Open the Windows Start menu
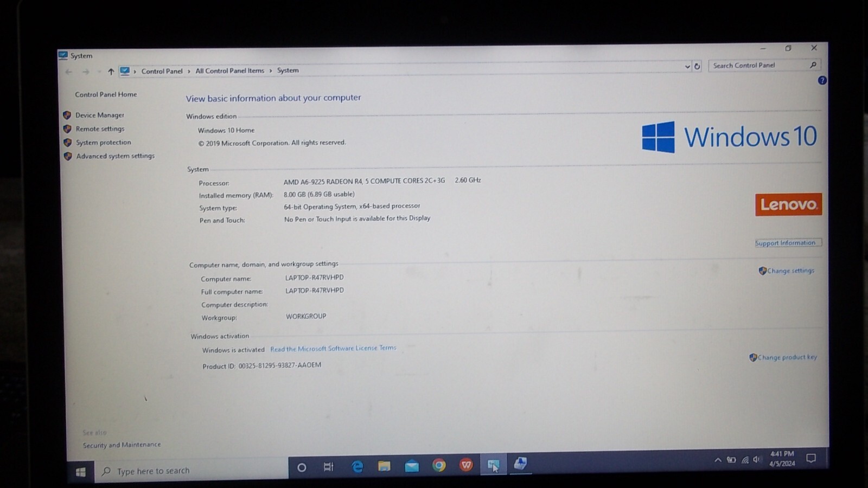This screenshot has width=868, height=488. 80,472
